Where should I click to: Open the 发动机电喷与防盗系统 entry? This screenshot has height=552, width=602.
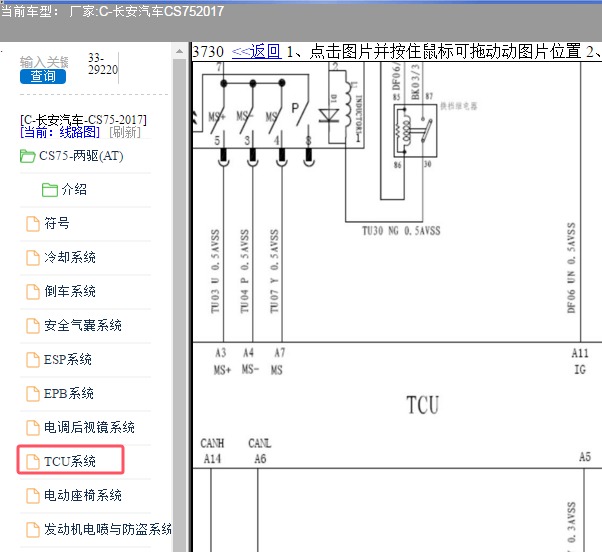[x=108, y=529]
